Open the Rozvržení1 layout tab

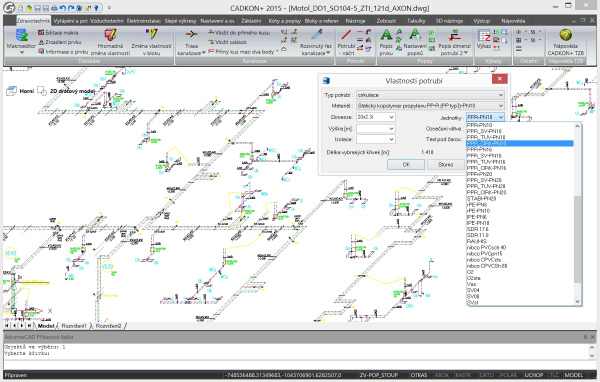coord(74,326)
